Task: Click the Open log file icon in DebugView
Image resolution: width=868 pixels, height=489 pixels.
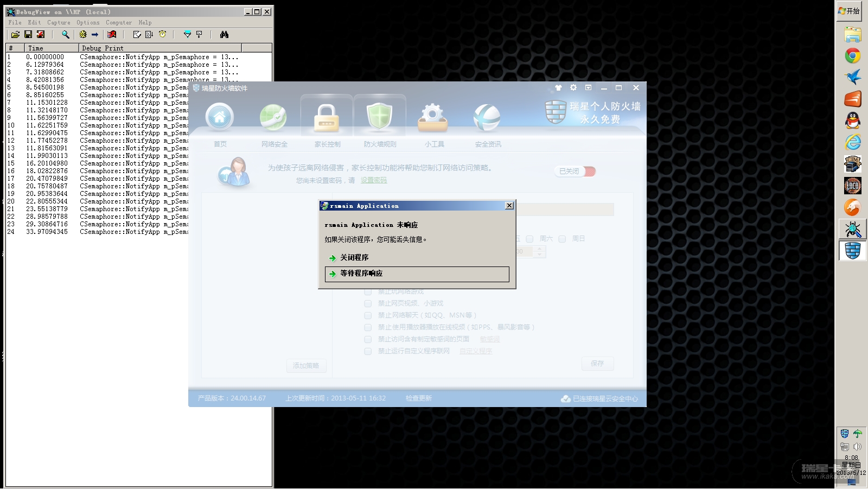Action: [x=15, y=34]
